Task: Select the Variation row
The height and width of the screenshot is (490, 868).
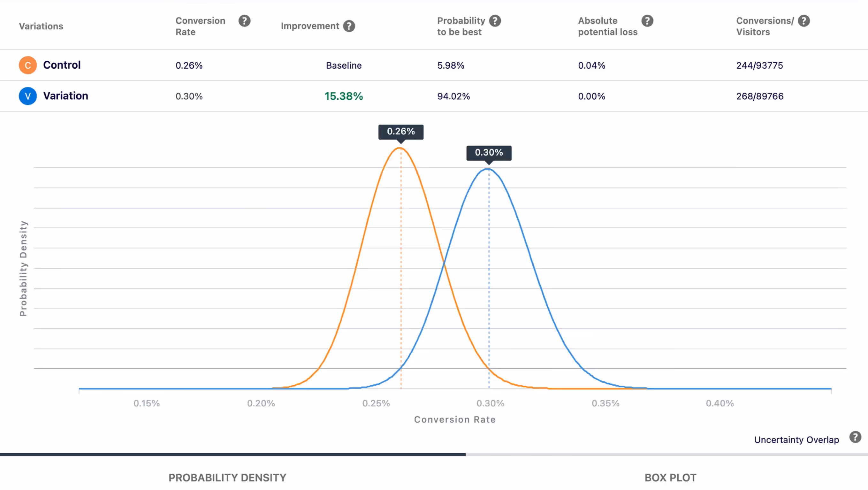Action: 65,96
